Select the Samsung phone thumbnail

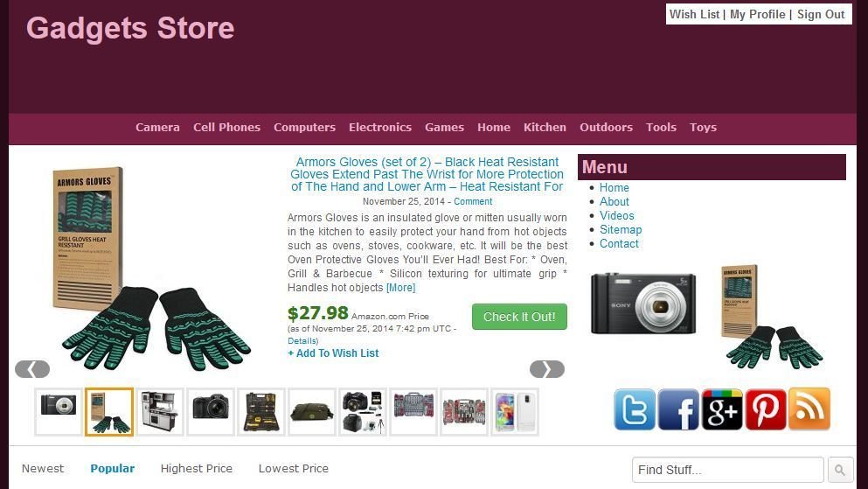click(x=515, y=412)
